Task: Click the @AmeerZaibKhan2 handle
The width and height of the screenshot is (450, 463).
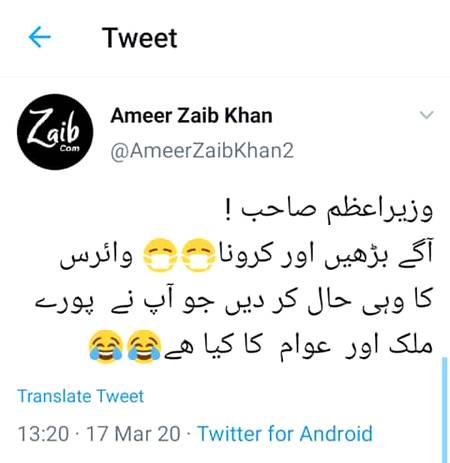Action: pyautogui.click(x=202, y=151)
